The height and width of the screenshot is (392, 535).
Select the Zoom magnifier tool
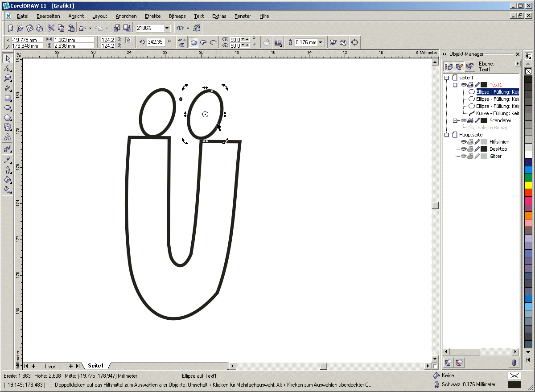8,78
